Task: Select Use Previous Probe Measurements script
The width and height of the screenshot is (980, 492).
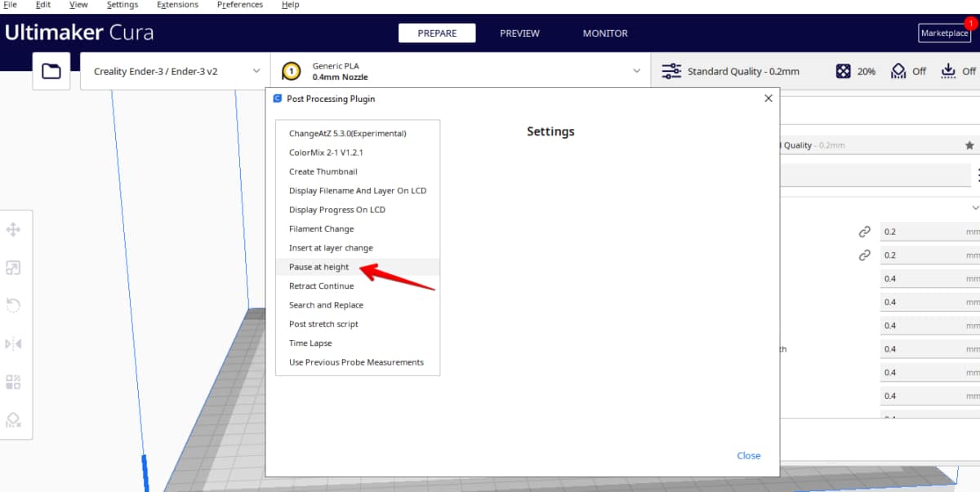Action: pyautogui.click(x=358, y=362)
